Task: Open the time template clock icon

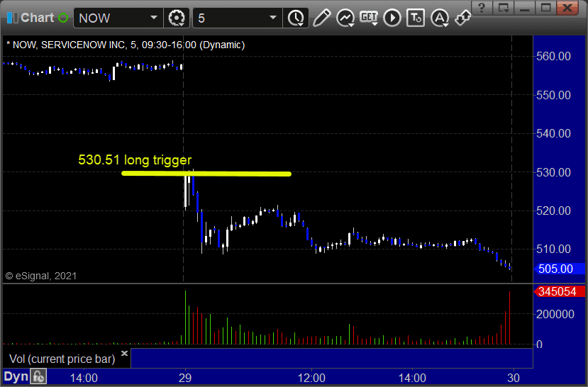Action: [x=296, y=18]
